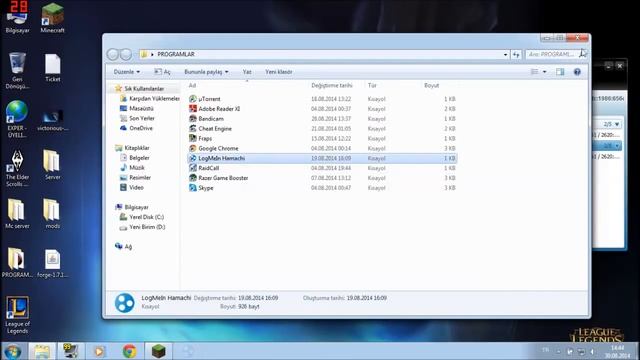
Task: Select Sık Kullanılanlar in the sidebar
Action: [x=144, y=89]
